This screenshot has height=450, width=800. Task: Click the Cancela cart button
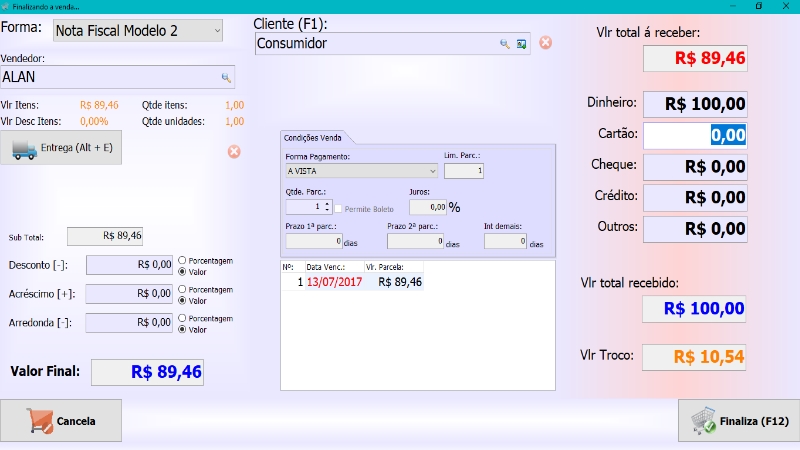point(61,421)
